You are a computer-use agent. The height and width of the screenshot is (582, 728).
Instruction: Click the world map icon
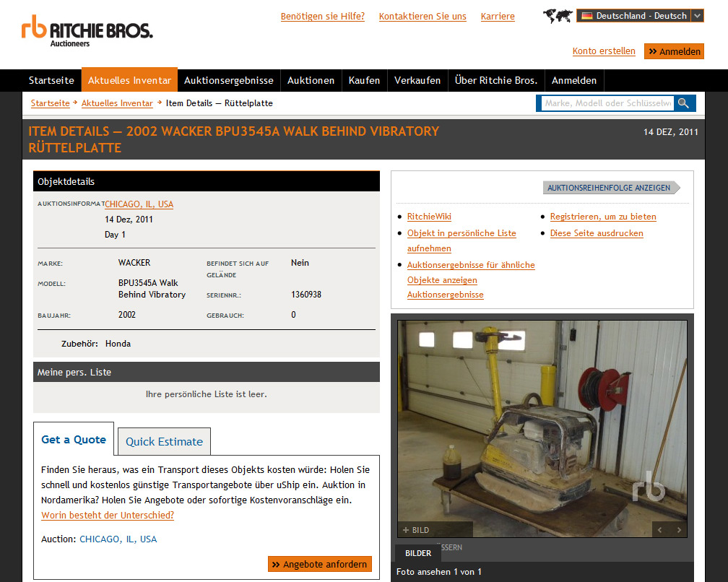[x=558, y=16]
